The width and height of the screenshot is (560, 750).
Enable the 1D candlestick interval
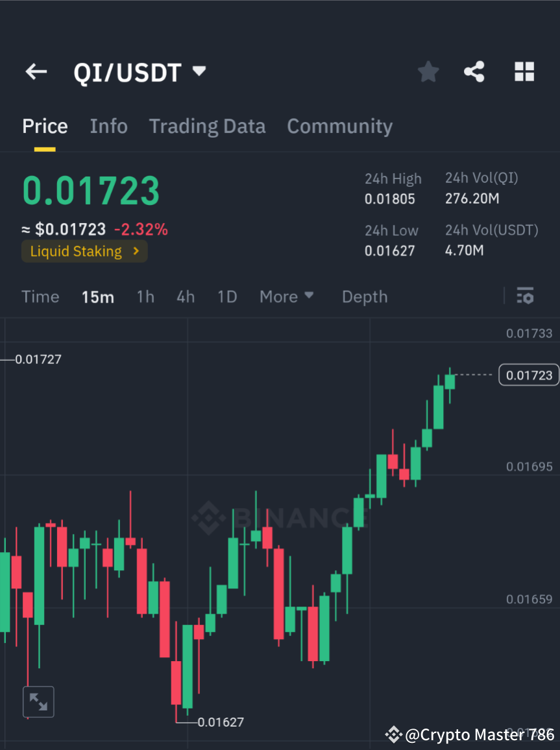(227, 296)
